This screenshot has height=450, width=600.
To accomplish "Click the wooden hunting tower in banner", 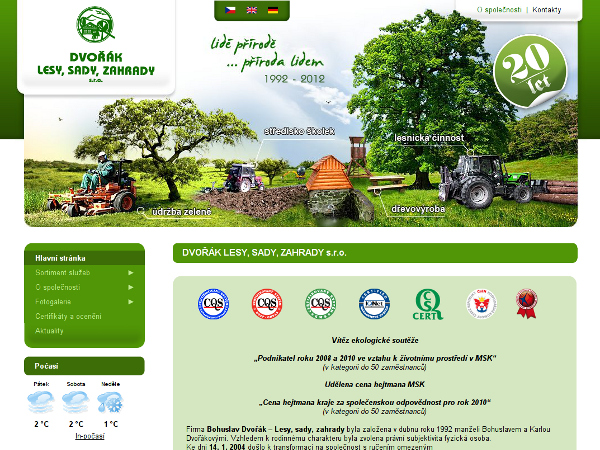I will pyautogui.click(x=358, y=157).
